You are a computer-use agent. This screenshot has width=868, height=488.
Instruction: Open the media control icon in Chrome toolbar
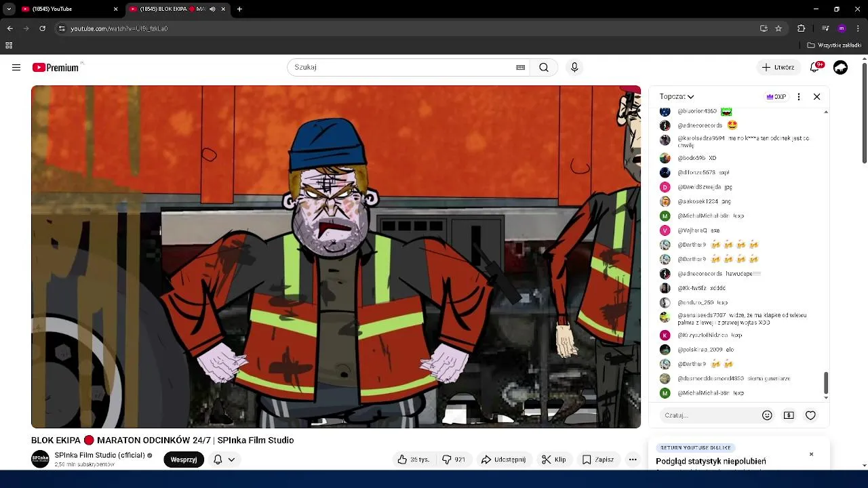[825, 28]
